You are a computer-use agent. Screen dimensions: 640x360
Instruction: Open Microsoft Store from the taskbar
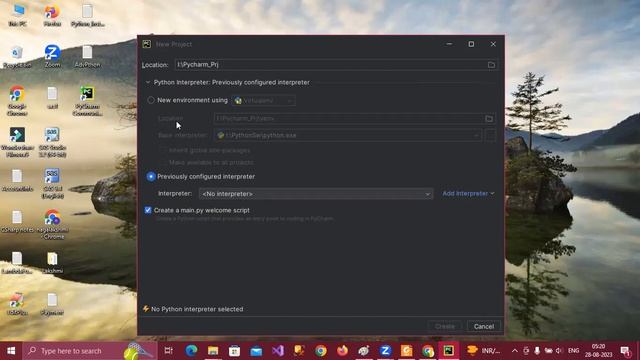point(234,351)
